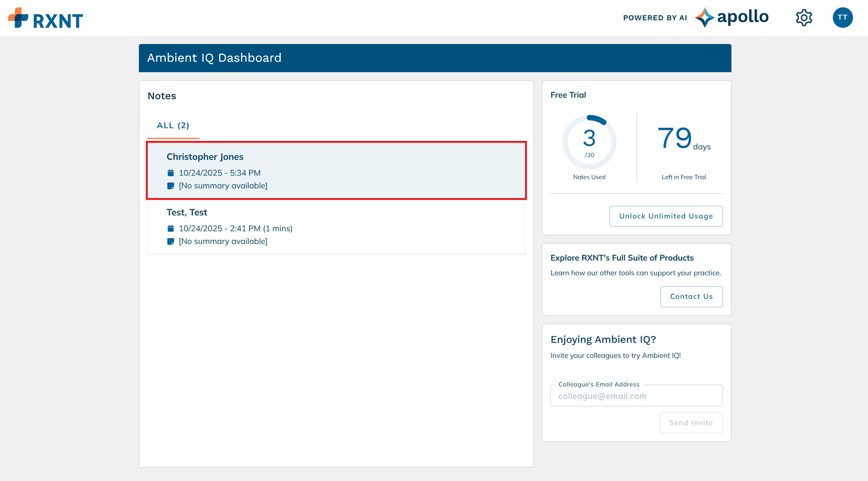868x481 pixels.
Task: Click the Apollo star logo
Action: (704, 18)
